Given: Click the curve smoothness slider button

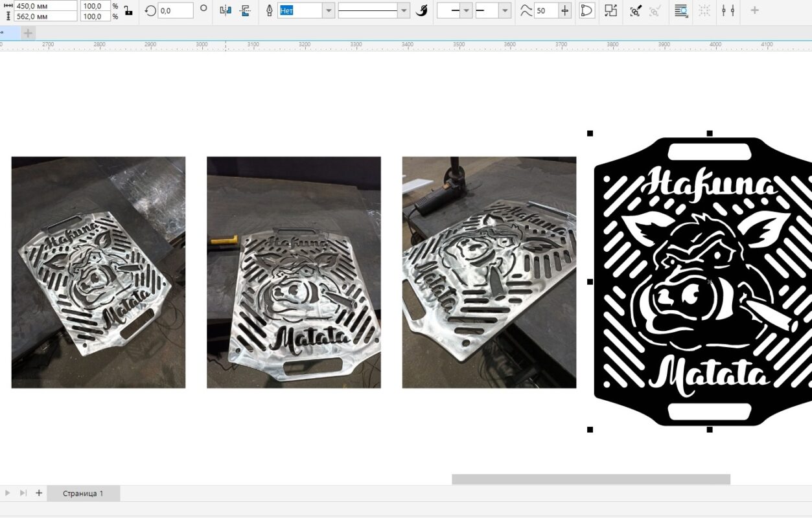Looking at the screenshot, I should click(x=565, y=10).
